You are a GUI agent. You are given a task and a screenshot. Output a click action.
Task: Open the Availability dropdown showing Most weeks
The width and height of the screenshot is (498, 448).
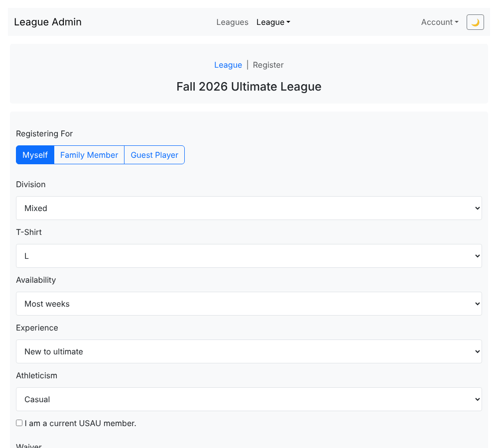pos(249,304)
